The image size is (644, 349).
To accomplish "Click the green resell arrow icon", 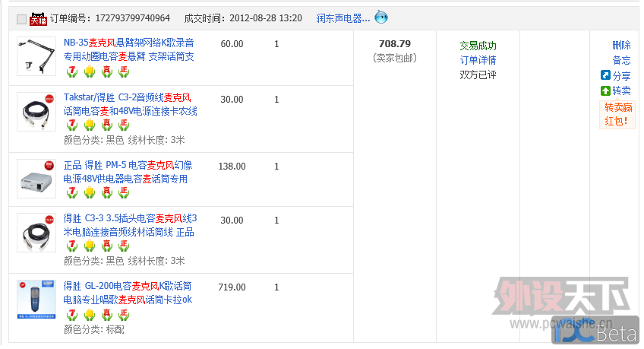I will 605,90.
